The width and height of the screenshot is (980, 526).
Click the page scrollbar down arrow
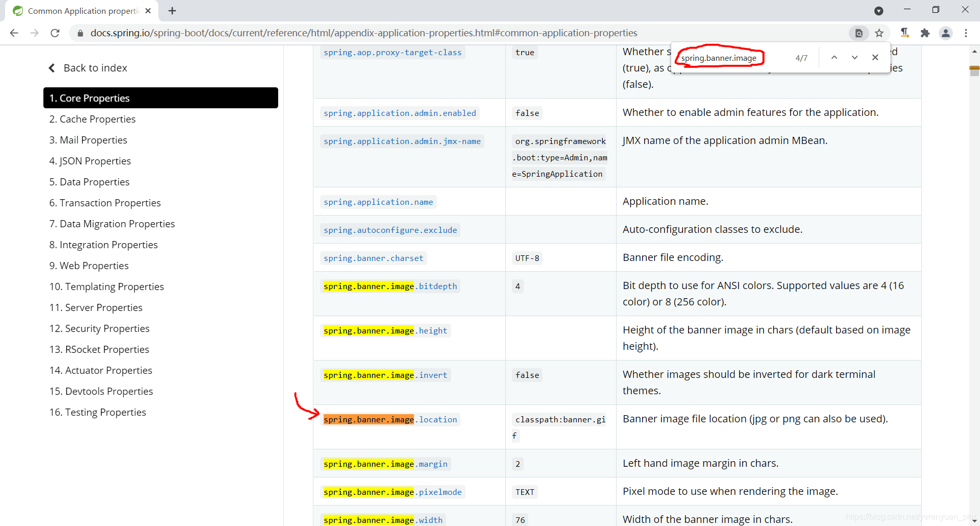(974, 520)
